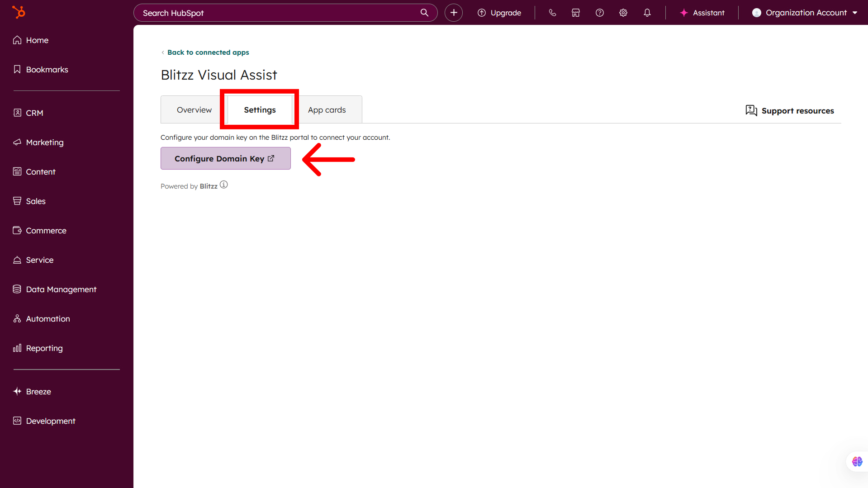Image resolution: width=868 pixels, height=488 pixels.
Task: Open the settings gear icon
Action: point(623,13)
